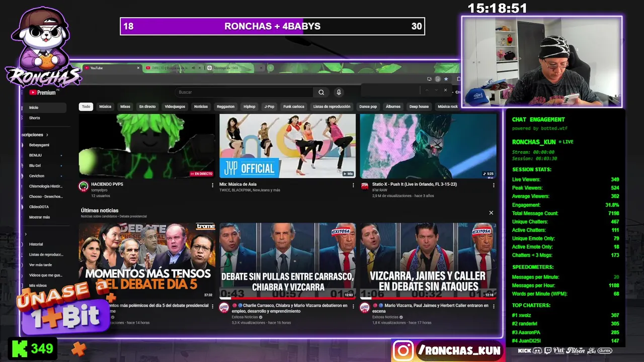Open options menu for Mario Vizcarra video

coord(494,306)
